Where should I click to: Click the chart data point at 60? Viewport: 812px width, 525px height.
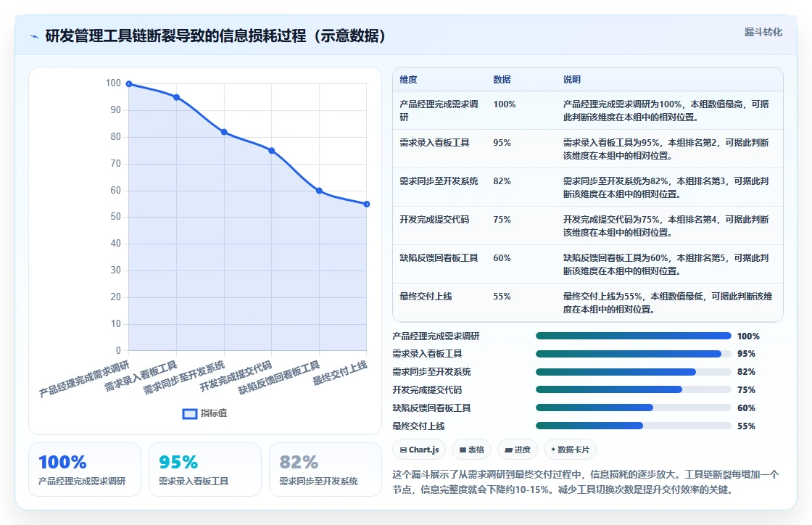coord(320,191)
